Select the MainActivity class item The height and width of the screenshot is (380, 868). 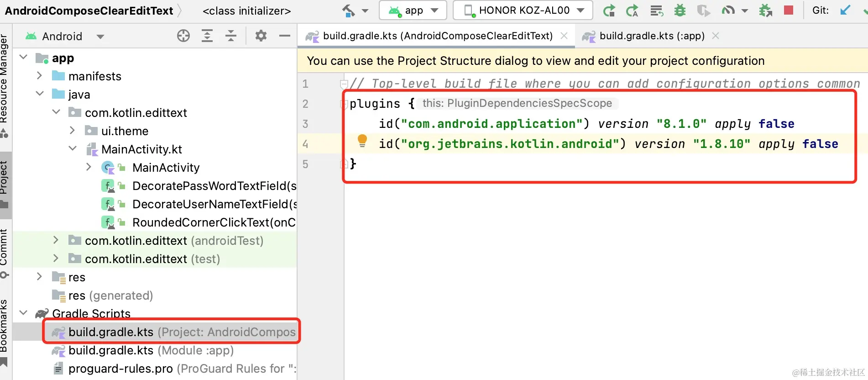[x=166, y=168]
